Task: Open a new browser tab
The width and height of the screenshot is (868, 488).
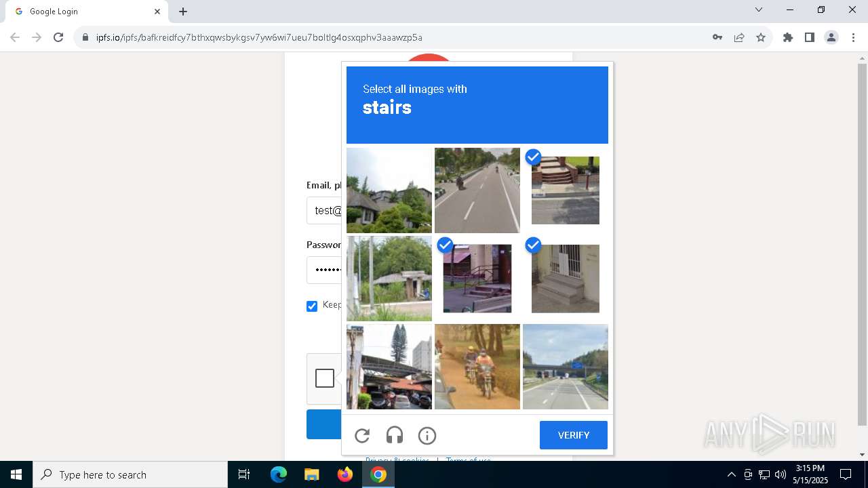Action: click(183, 12)
